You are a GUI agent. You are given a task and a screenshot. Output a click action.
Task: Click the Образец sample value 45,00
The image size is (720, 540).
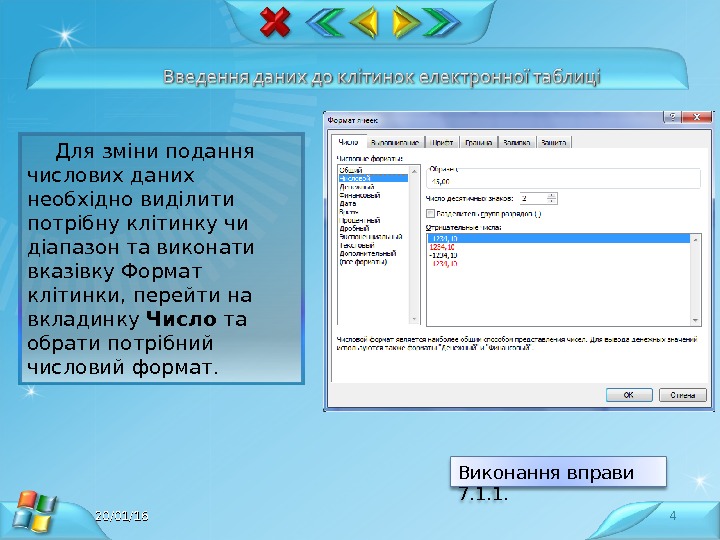coord(440,182)
